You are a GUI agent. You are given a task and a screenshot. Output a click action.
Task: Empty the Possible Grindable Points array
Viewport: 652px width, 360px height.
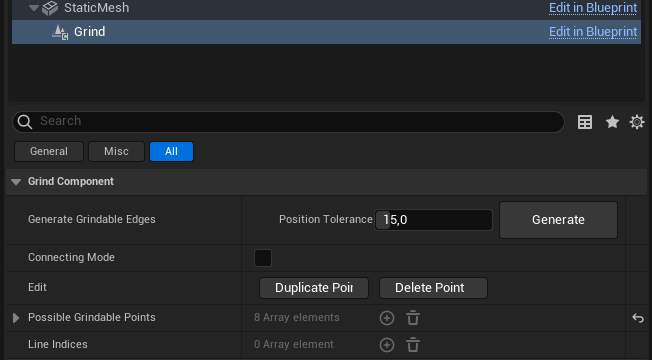coord(413,318)
